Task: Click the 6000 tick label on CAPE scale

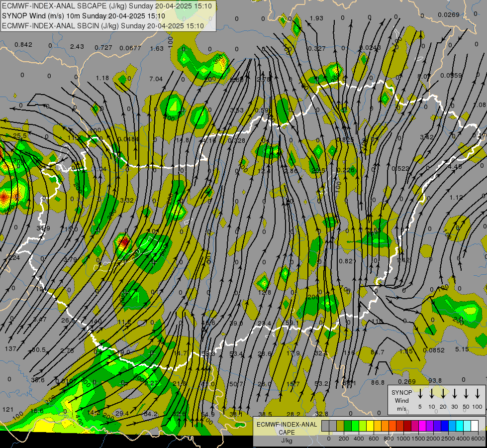Action: (x=479, y=439)
